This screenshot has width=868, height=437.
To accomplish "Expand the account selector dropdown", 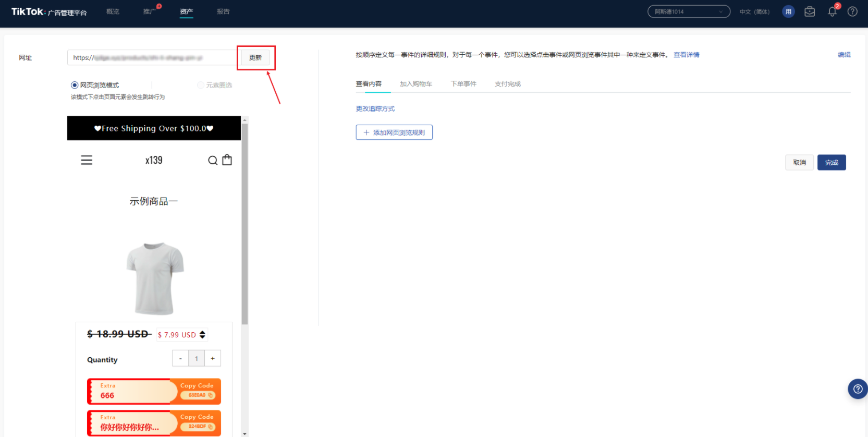I will (x=688, y=11).
